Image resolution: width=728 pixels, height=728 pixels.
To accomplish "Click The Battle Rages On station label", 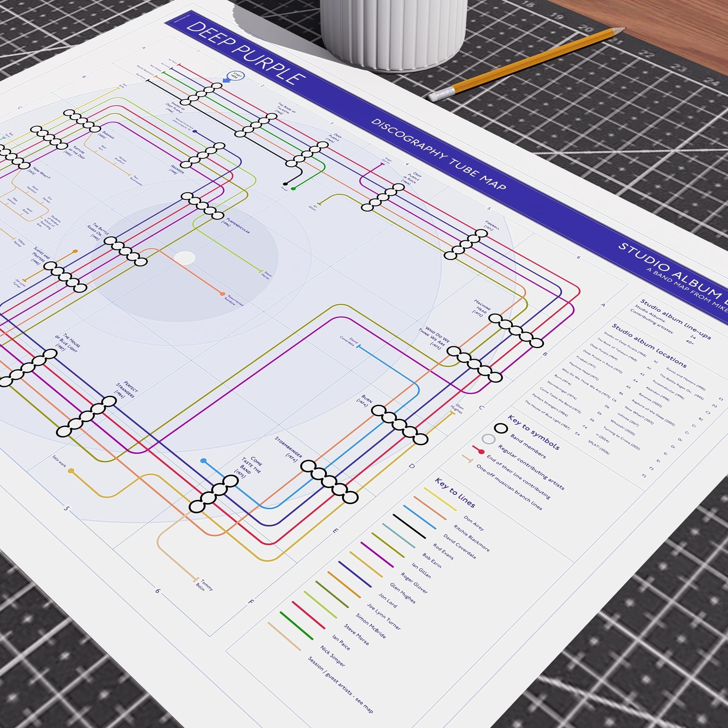I will point(98,232).
